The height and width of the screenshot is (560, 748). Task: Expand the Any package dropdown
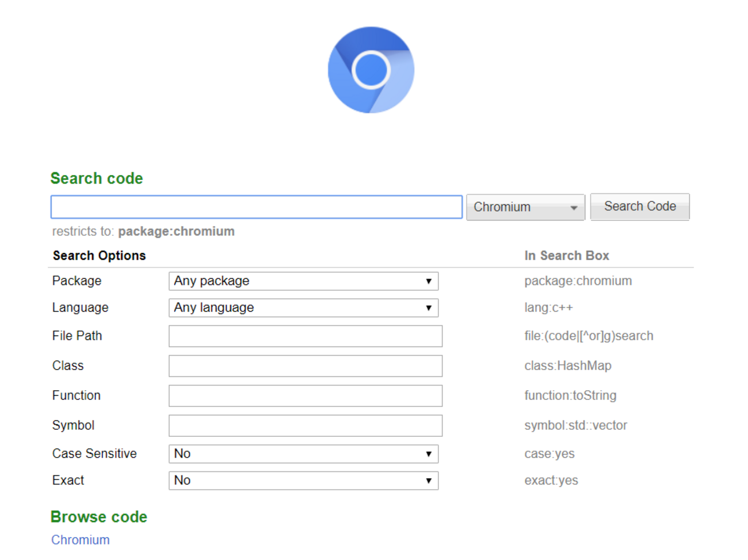coord(303,281)
